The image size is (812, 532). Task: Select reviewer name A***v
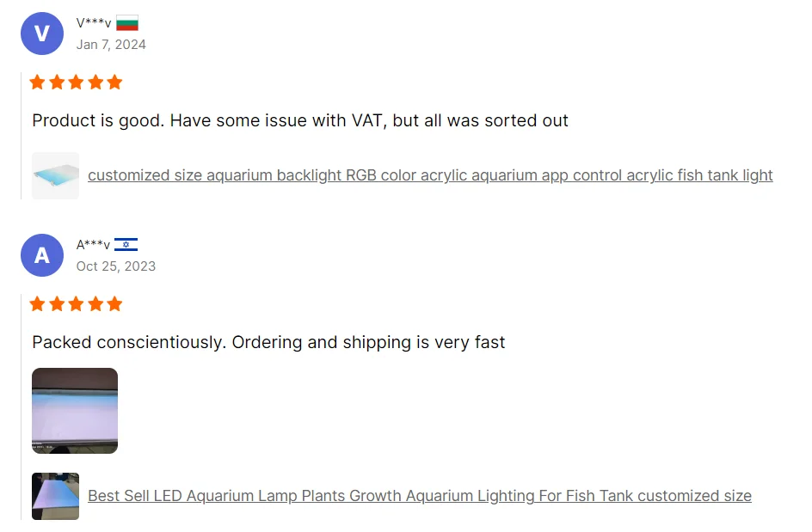click(94, 245)
